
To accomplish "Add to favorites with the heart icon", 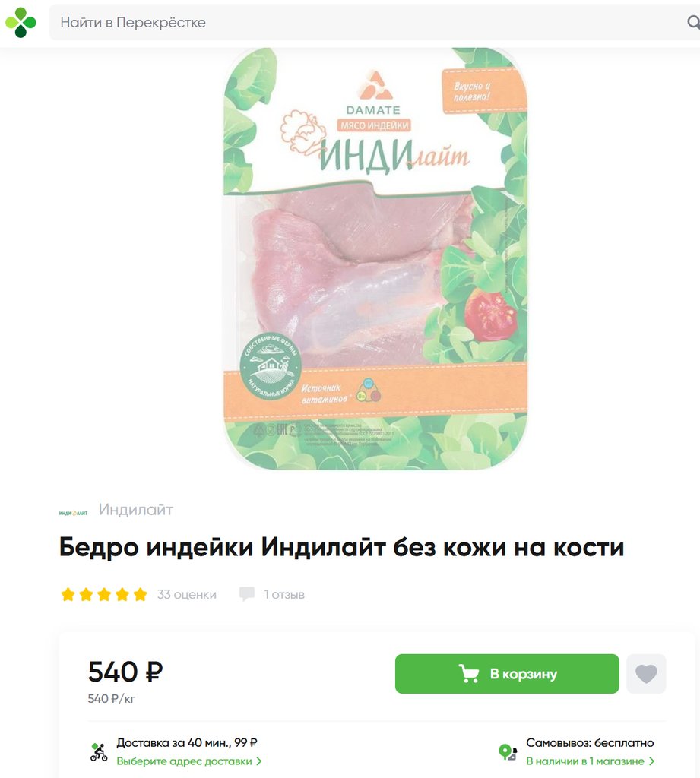I will [x=646, y=674].
